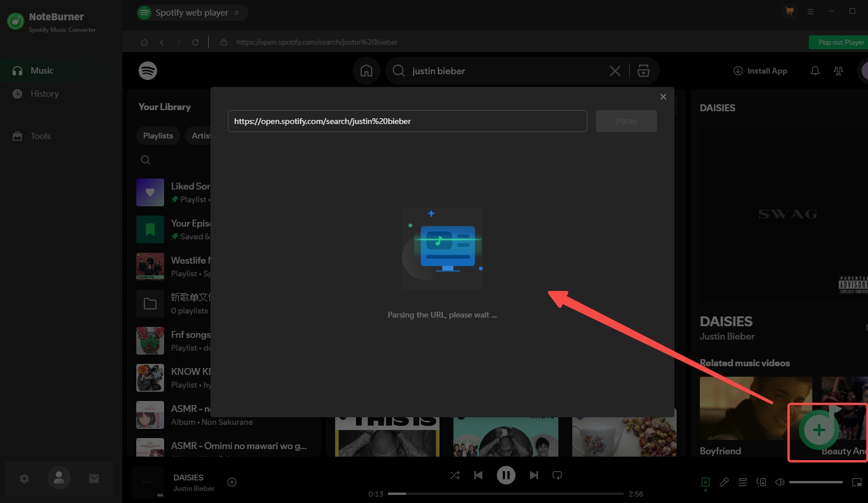Toggle shuffle playback

click(x=455, y=475)
